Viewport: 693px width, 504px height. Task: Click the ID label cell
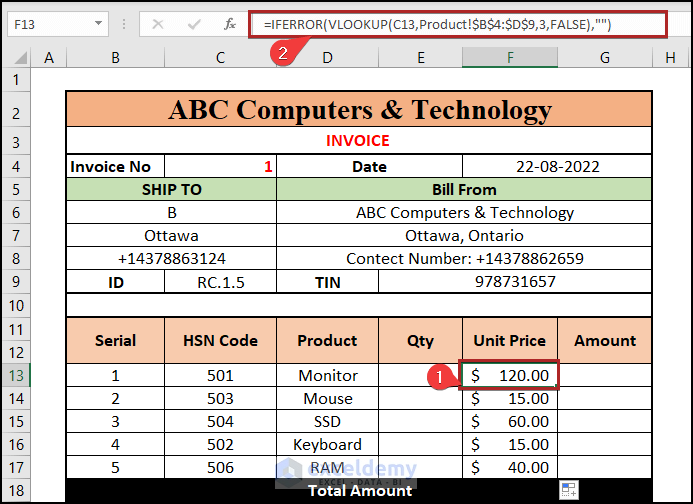click(x=115, y=282)
